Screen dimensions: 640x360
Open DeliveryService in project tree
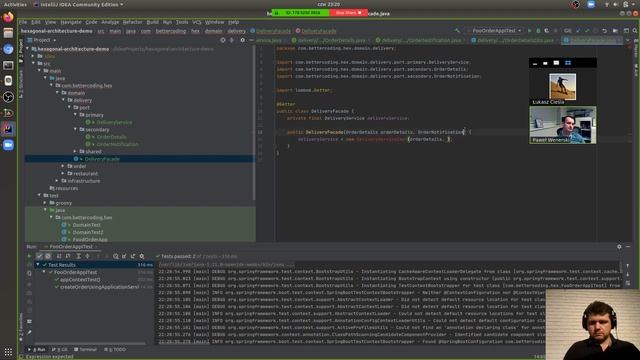114,122
